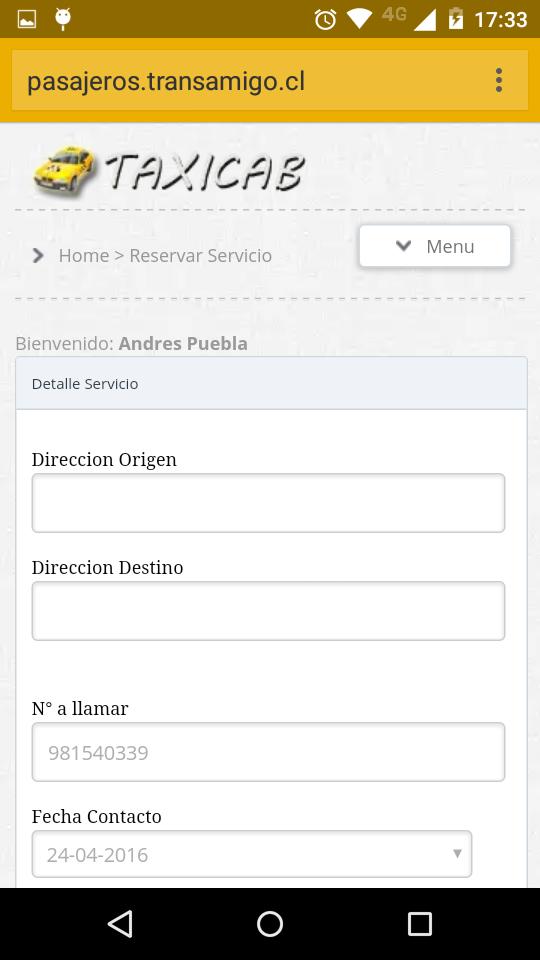Tap the Wi-Fi signal status icon
Image resolution: width=540 pixels, height=960 pixels.
(359, 20)
